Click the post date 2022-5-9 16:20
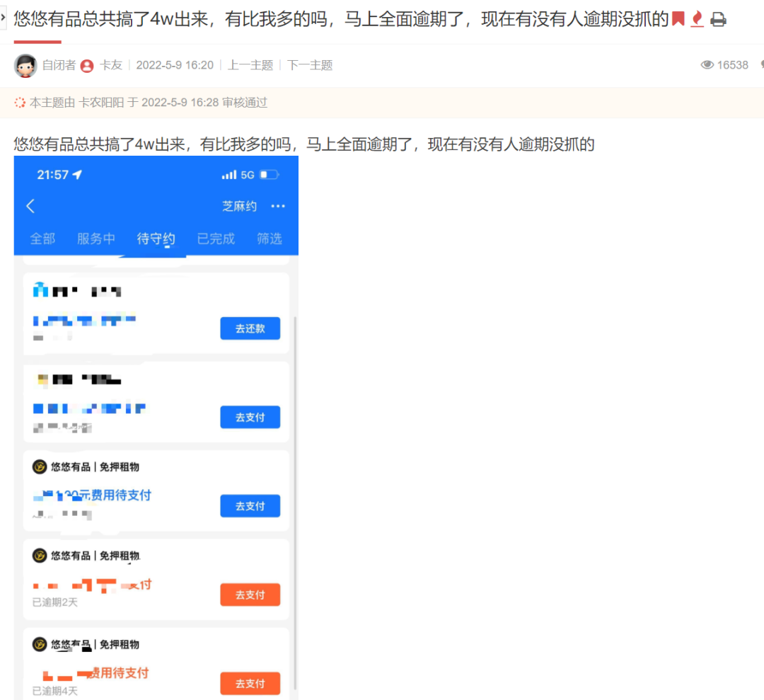This screenshot has height=700, width=764. pos(175,65)
